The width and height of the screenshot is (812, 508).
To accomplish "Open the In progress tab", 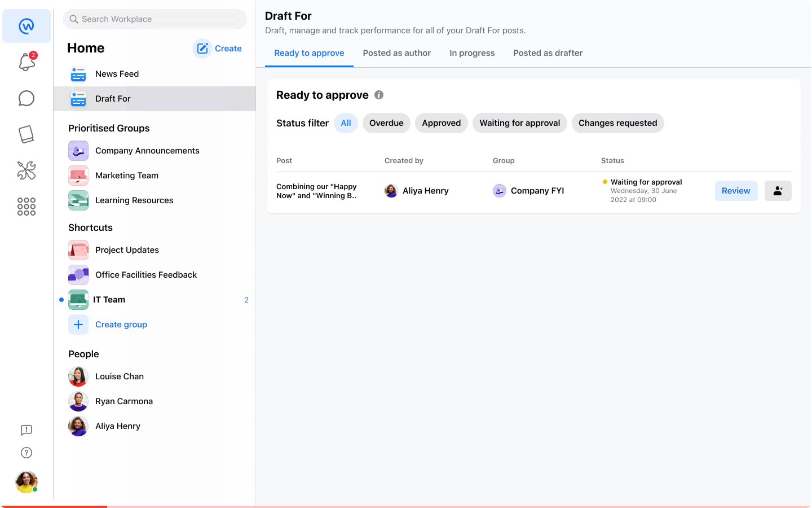I will [472, 52].
